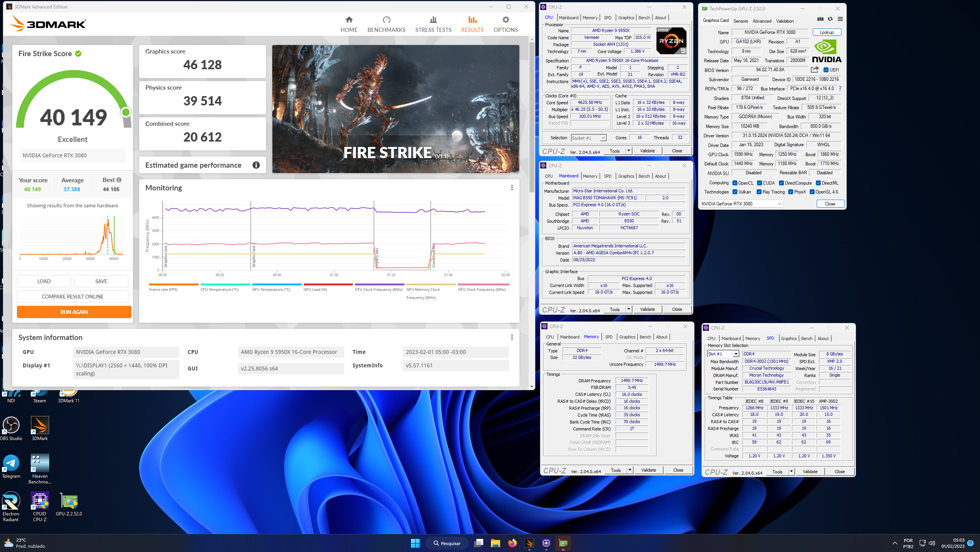Open the Telegram desktop icon
The image size is (980, 552).
click(11, 466)
